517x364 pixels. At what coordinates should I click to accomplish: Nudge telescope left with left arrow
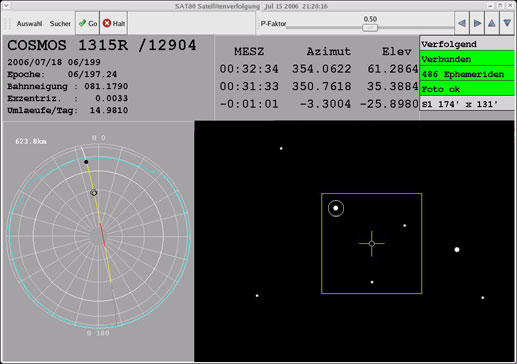462,23
